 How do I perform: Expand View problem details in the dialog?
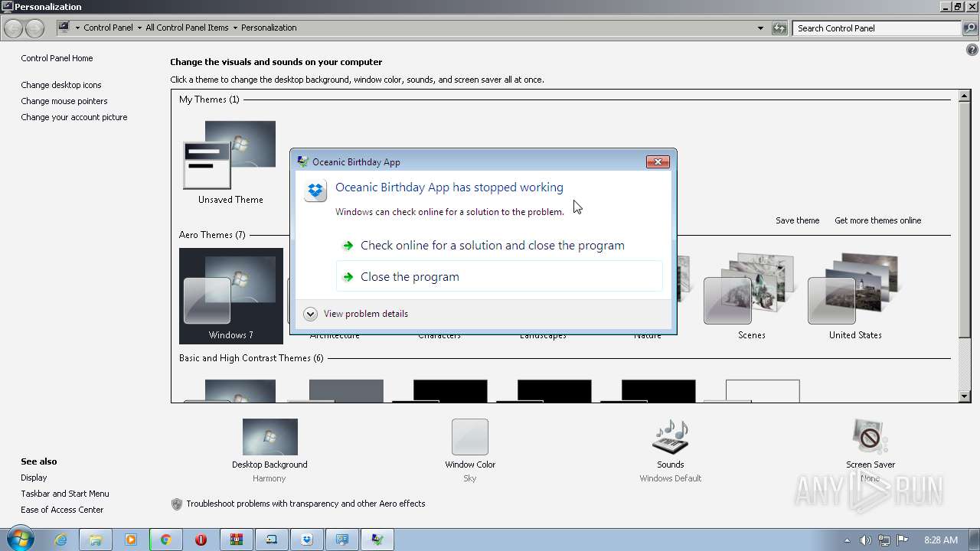click(x=356, y=314)
